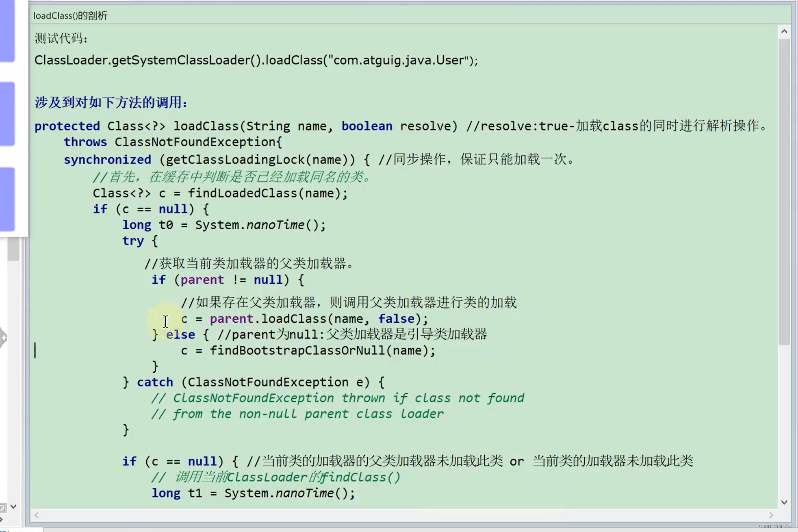Click 'long t1 = System.nanoTime();' line

[x=253, y=493]
